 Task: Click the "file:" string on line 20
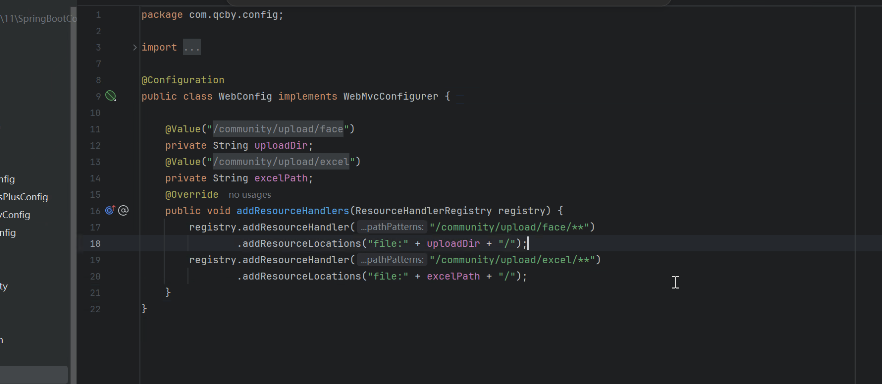[x=388, y=276]
